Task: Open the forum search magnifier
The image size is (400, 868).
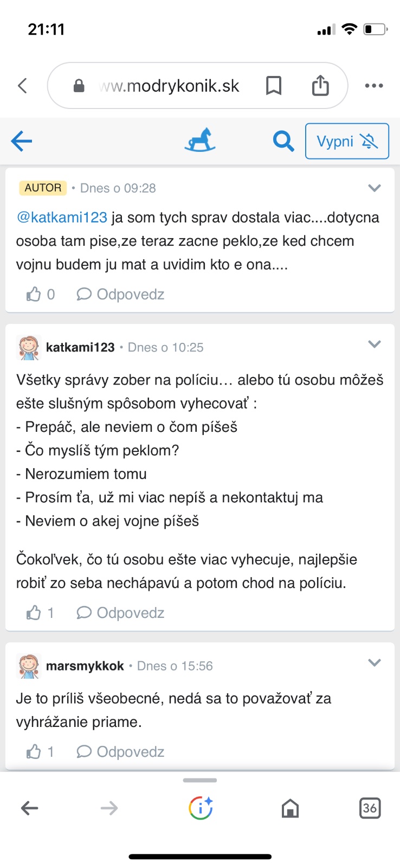Action: tap(283, 141)
